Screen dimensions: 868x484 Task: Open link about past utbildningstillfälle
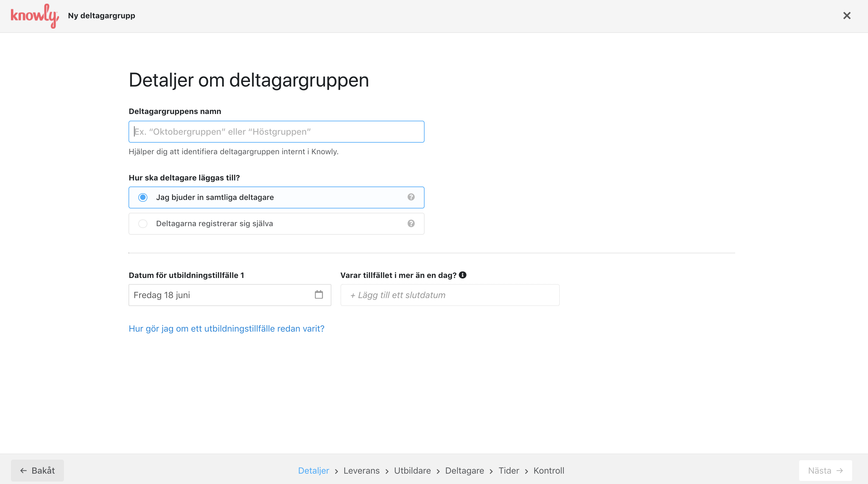click(x=226, y=329)
